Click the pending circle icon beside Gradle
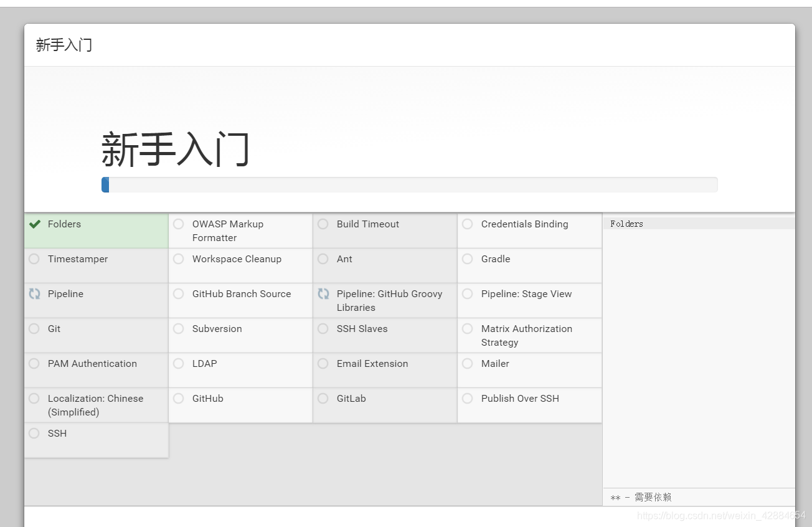The height and width of the screenshot is (527, 812). pos(468,259)
